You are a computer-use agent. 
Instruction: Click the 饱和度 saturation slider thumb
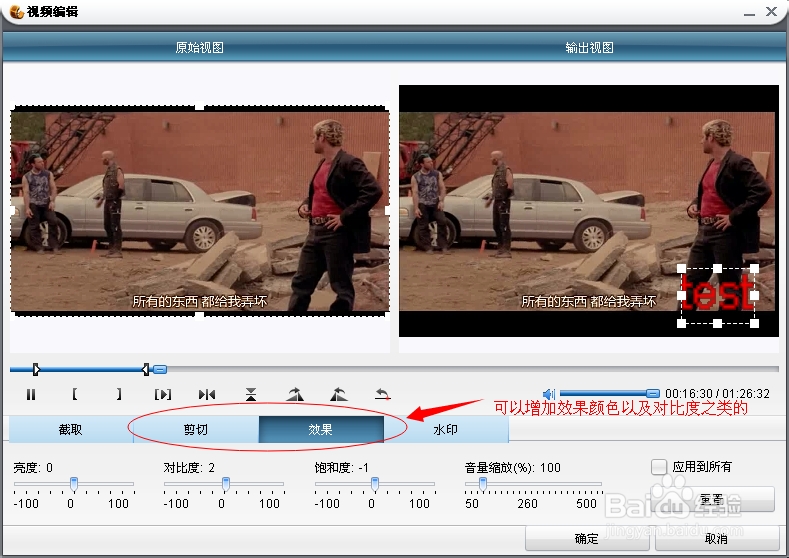pos(375,484)
